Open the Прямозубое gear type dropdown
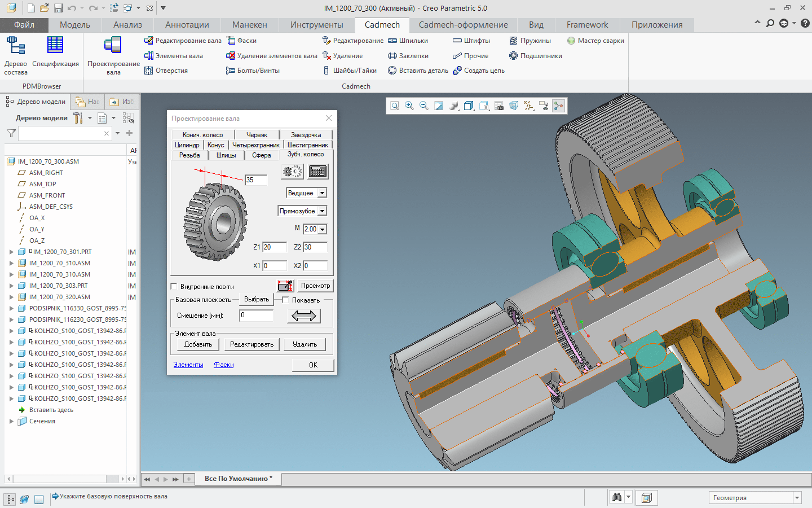 (x=322, y=211)
